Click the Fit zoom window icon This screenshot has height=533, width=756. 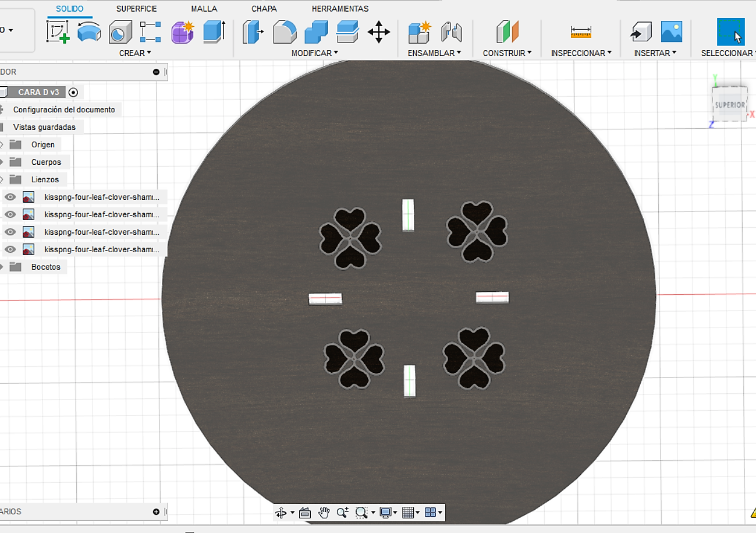tap(361, 513)
